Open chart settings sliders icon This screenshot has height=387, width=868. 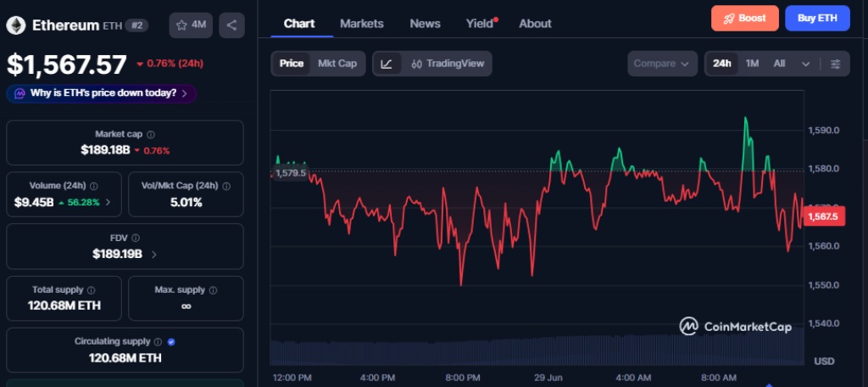click(x=835, y=64)
